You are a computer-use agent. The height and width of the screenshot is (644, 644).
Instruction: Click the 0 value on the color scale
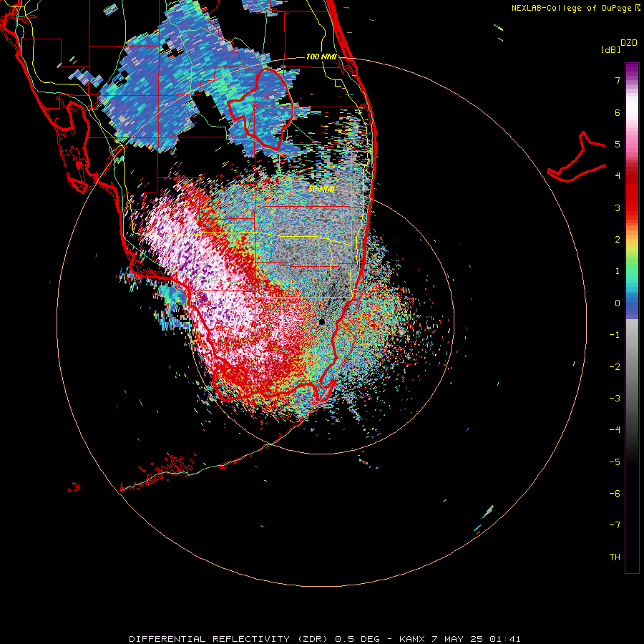618,303
